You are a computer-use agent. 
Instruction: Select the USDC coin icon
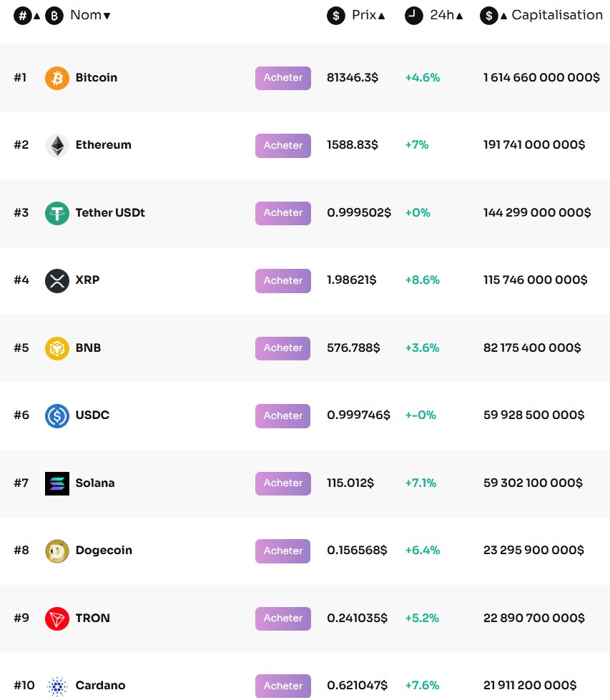point(56,415)
